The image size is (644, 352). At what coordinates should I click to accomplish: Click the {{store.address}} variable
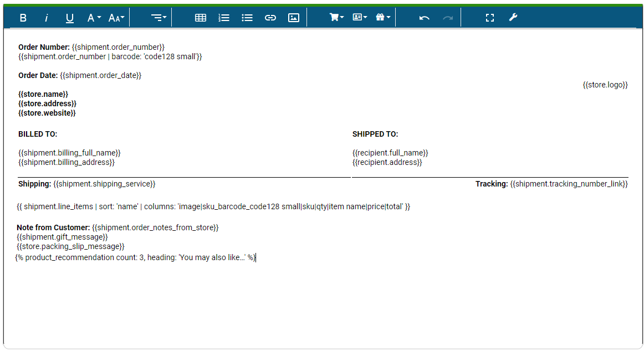coord(47,104)
